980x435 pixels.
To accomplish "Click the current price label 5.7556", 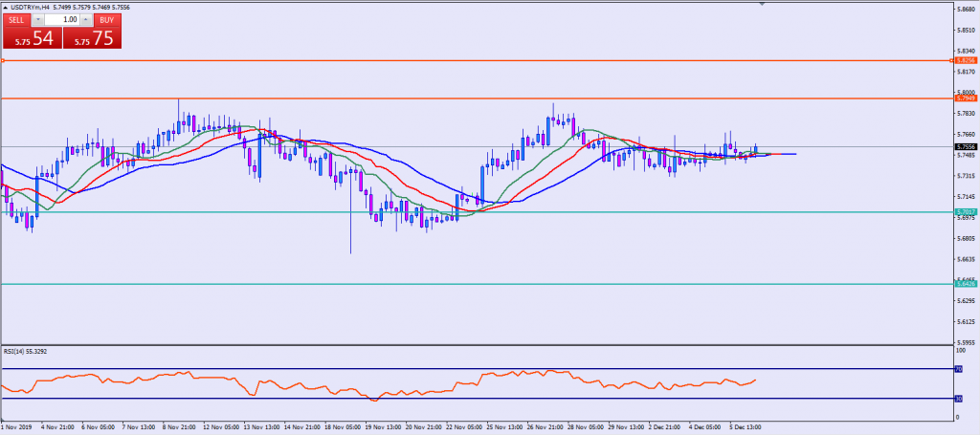I will coord(965,147).
